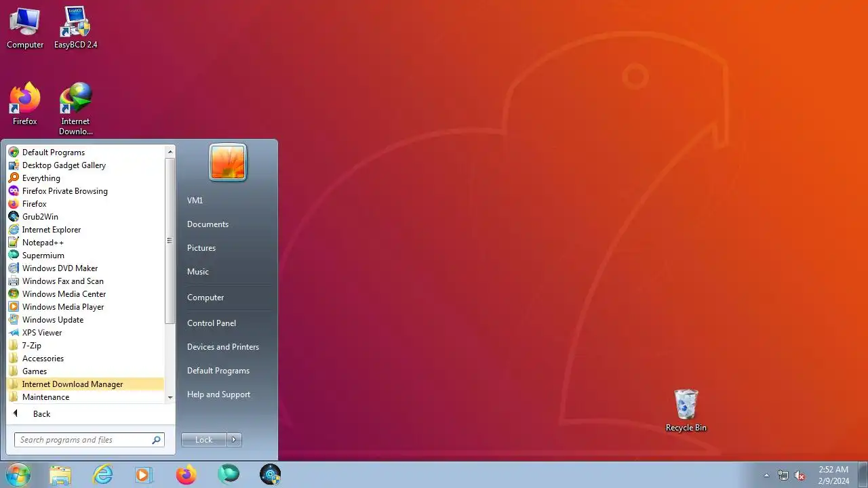Click the Show desktop strip
This screenshot has width=868, height=488.
click(x=863, y=475)
